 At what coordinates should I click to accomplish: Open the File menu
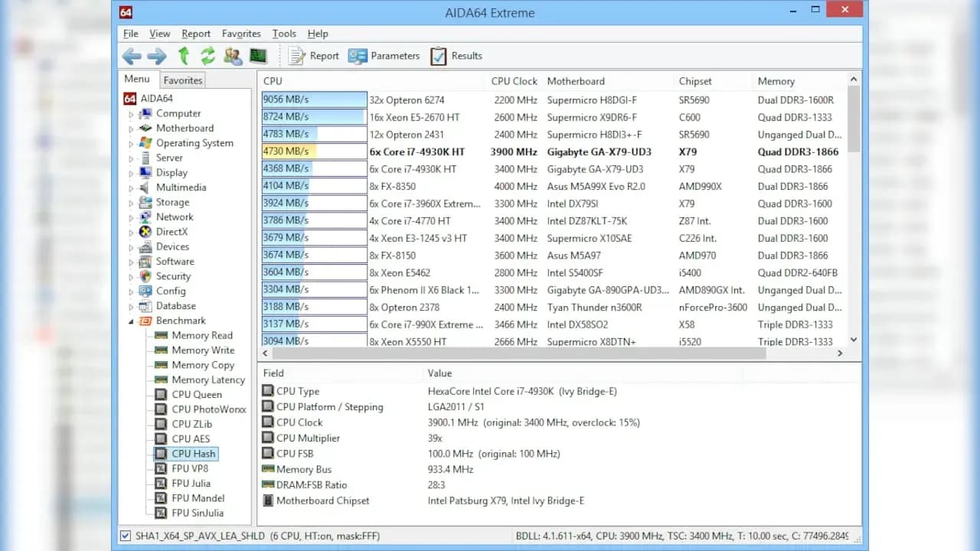coord(131,34)
